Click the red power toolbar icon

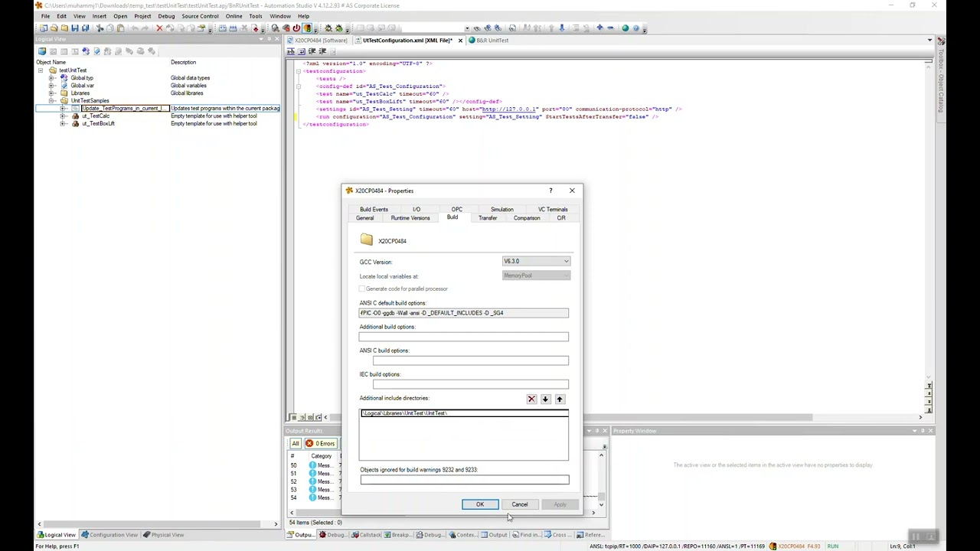click(x=296, y=28)
